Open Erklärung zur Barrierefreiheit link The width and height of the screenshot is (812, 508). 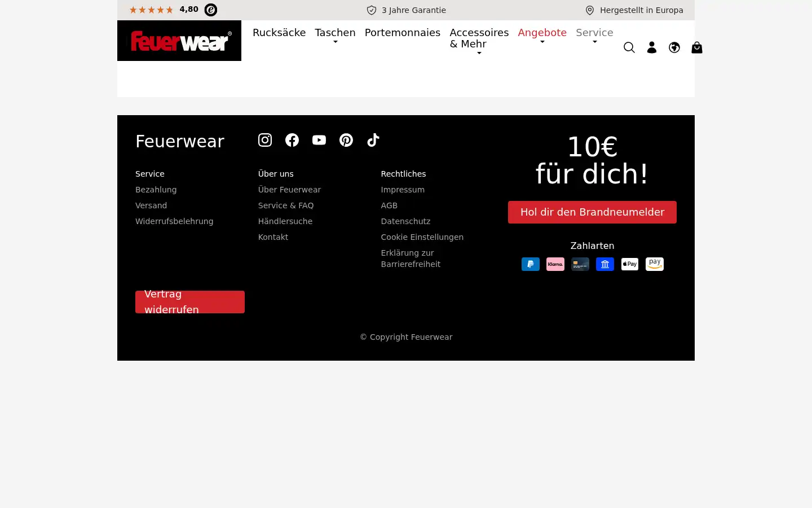[x=411, y=259]
